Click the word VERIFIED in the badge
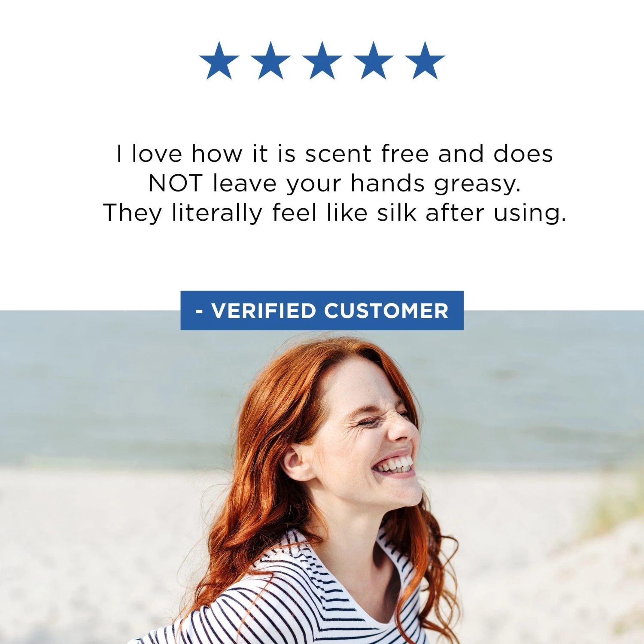The height and width of the screenshot is (644, 644). (x=264, y=311)
